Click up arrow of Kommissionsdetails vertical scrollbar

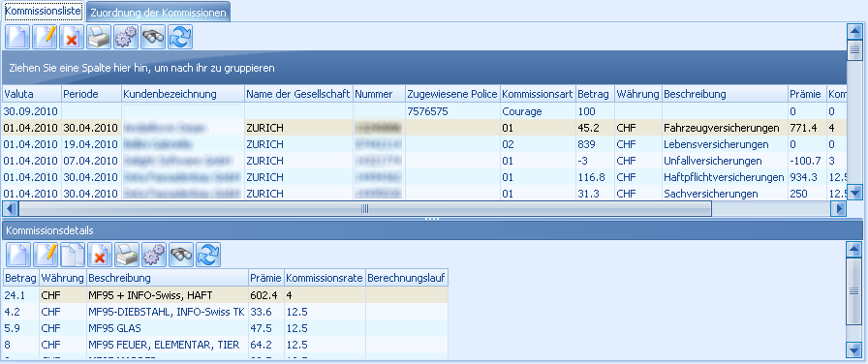[854, 250]
